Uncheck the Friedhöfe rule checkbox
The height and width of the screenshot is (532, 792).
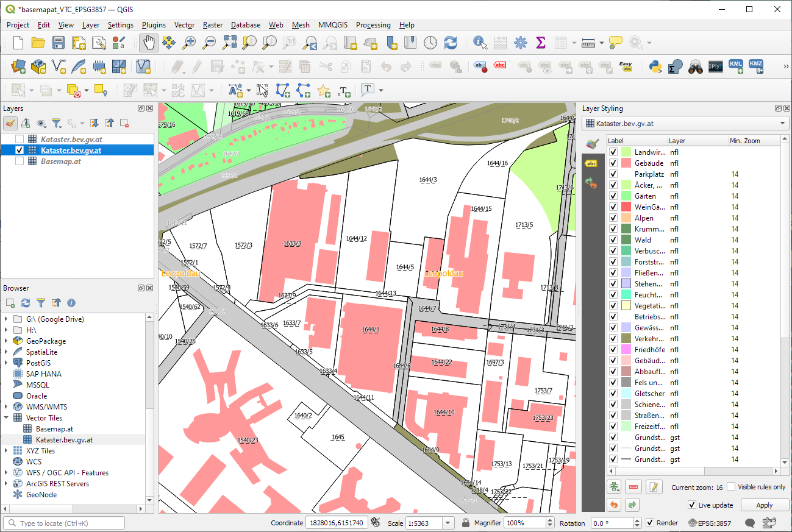613,350
